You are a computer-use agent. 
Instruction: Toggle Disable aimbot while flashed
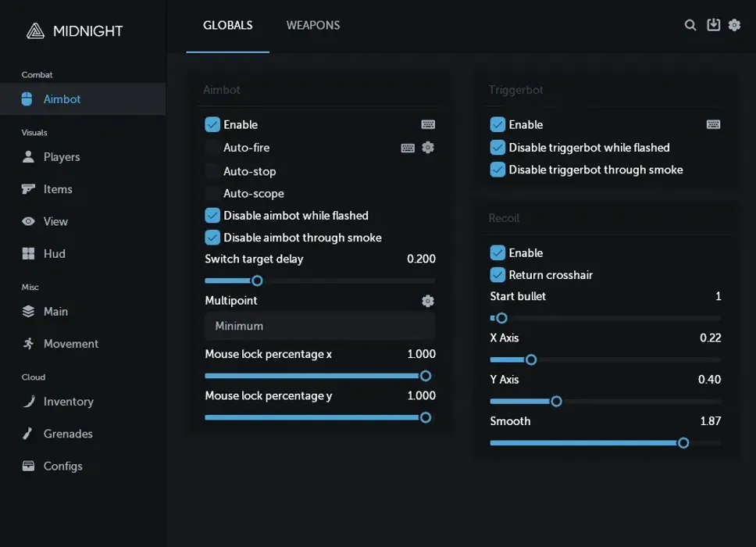pos(212,215)
